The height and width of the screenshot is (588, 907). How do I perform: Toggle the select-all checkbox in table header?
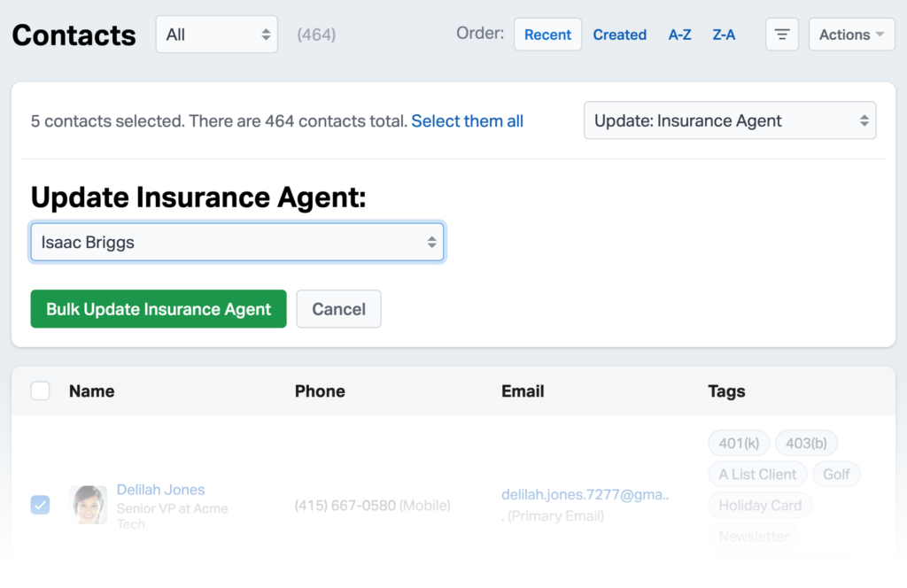40,391
